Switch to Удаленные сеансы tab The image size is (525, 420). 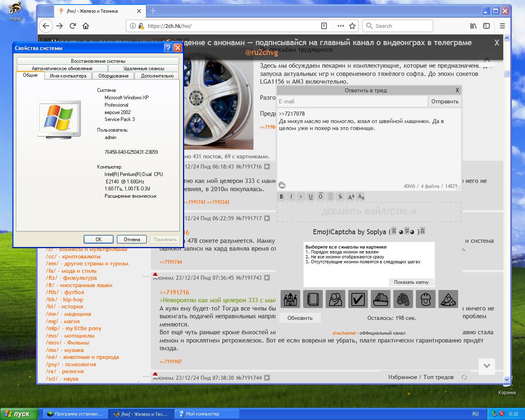144,68
